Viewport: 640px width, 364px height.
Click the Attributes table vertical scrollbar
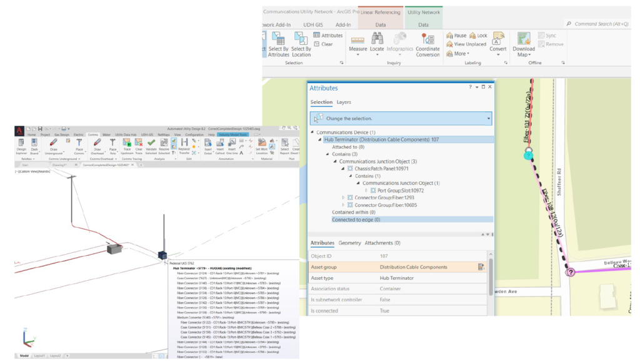(x=490, y=277)
